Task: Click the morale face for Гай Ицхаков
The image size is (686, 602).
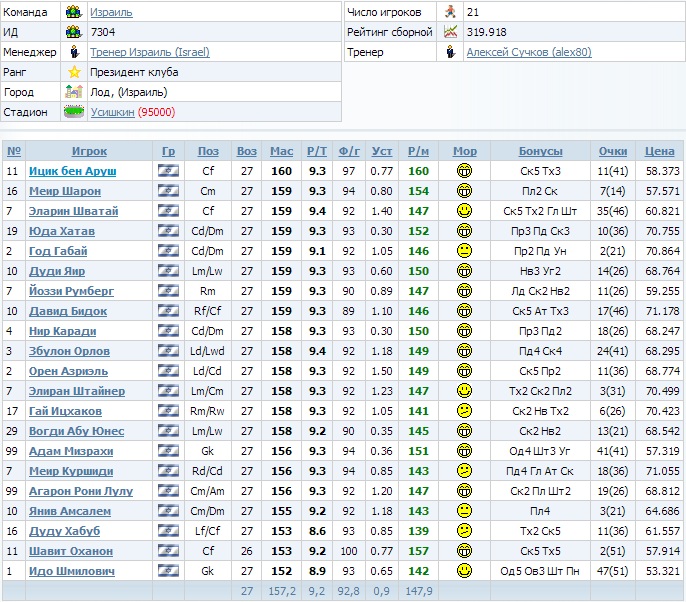Action: (x=464, y=410)
